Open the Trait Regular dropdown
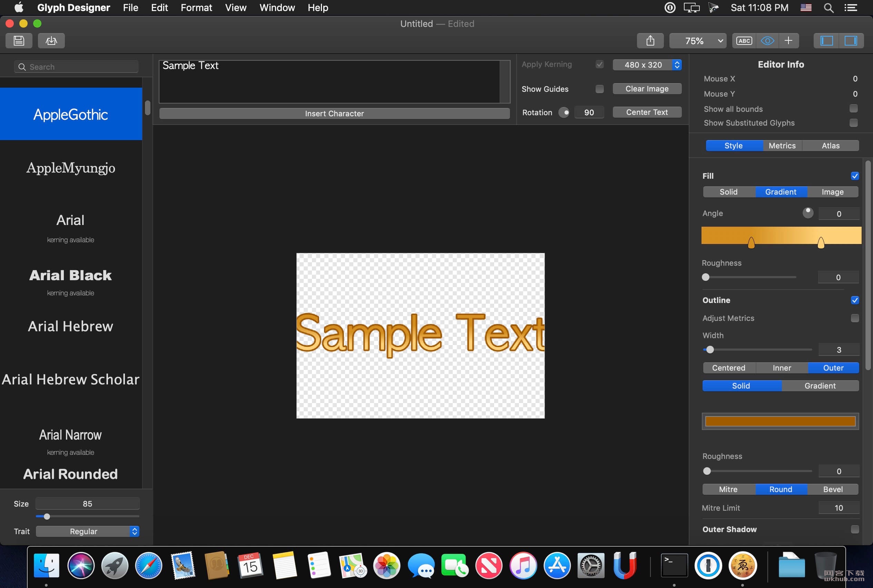This screenshot has height=588, width=873. click(x=87, y=531)
